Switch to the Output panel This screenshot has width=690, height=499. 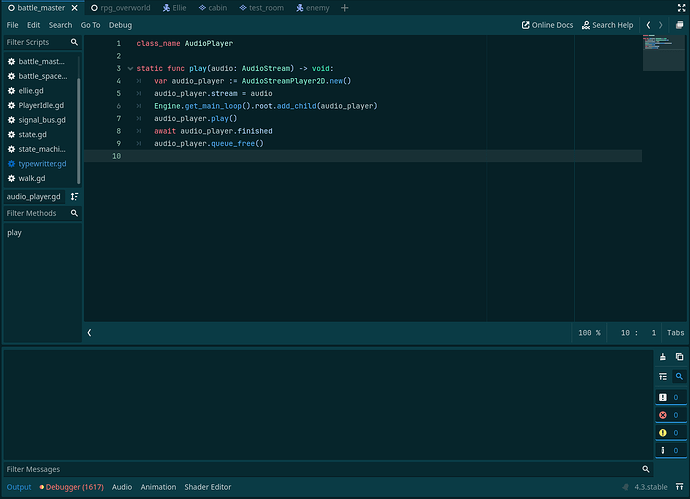pyautogui.click(x=19, y=487)
